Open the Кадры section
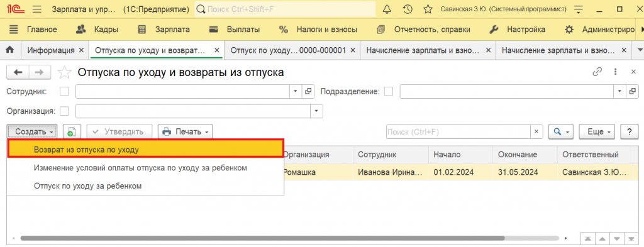The height and width of the screenshot is (247, 644). pos(97,30)
